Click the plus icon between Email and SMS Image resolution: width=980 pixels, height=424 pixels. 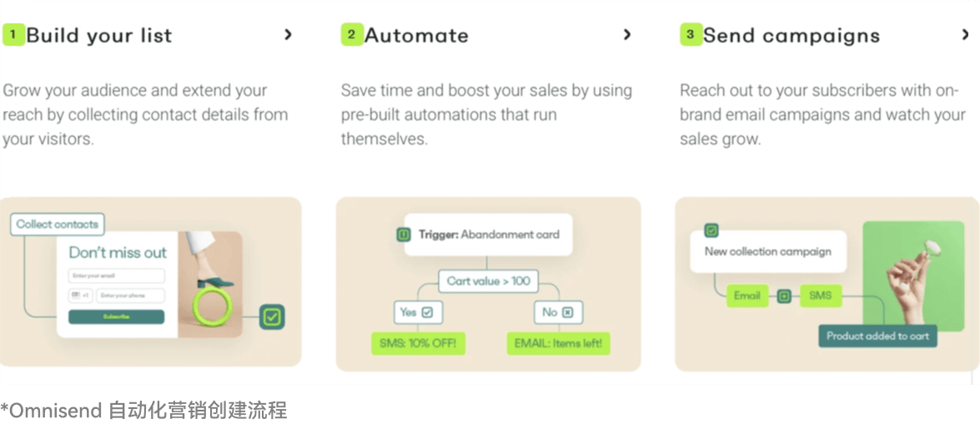coord(783,295)
